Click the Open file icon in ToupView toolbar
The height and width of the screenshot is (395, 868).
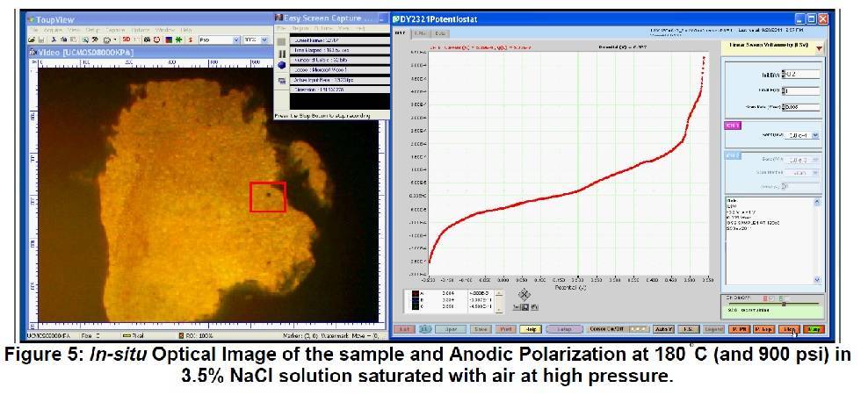[x=32, y=39]
